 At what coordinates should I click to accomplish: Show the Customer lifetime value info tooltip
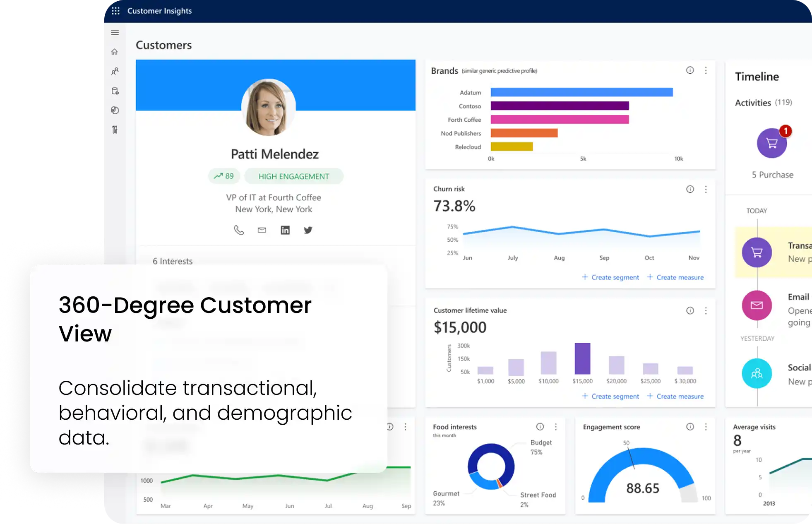tap(689, 311)
